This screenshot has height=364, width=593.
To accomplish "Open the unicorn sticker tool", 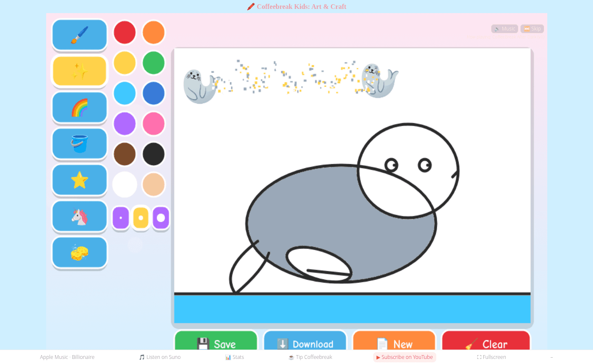I will pos(80,217).
